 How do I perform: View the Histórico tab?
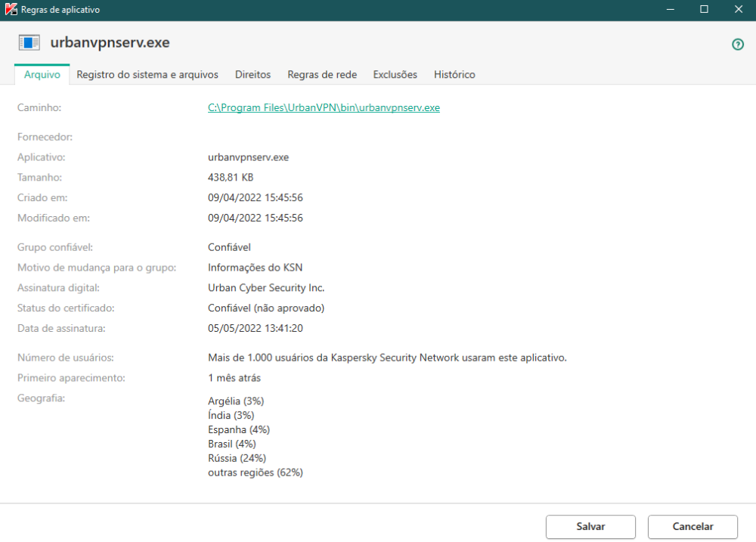click(x=454, y=74)
